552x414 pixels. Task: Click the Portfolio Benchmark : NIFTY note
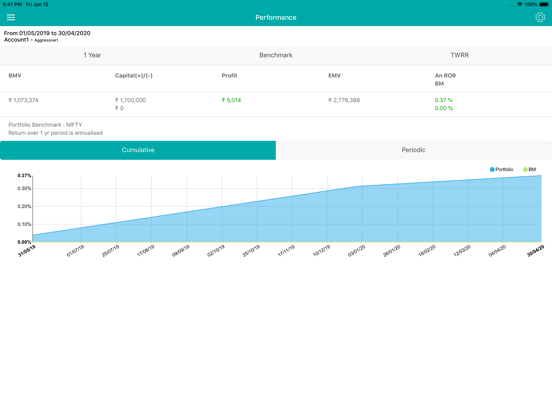(x=45, y=125)
